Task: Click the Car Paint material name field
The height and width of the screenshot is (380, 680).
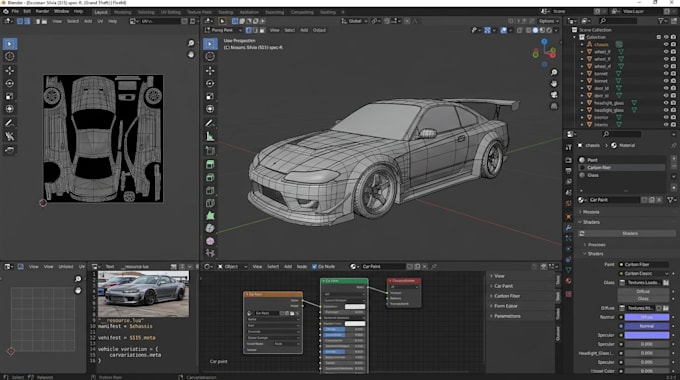Action: point(614,200)
